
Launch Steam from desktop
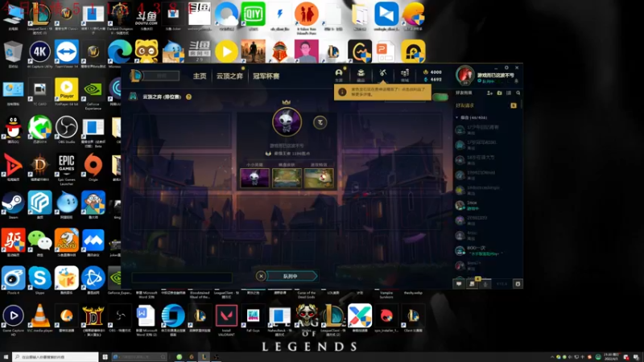(x=13, y=205)
